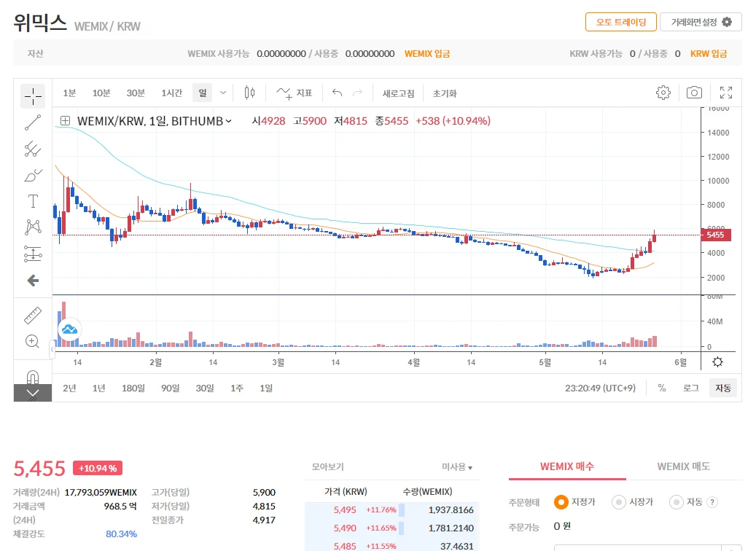The height and width of the screenshot is (551, 756).
Task: Set chart range to 90일
Action: 170,388
